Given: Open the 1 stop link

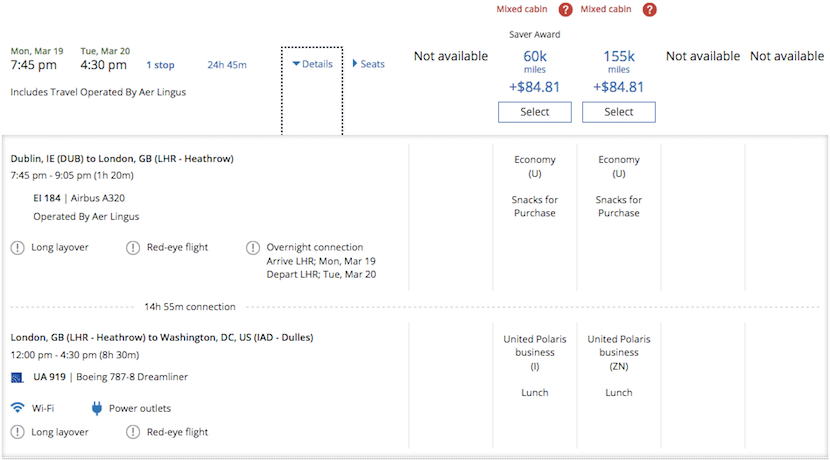Looking at the screenshot, I should [160, 65].
